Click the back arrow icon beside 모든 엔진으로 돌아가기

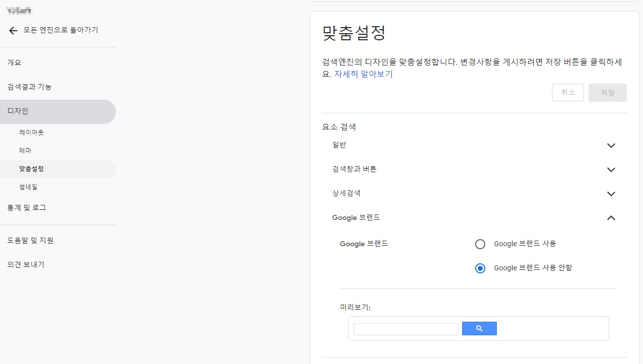[x=13, y=30]
